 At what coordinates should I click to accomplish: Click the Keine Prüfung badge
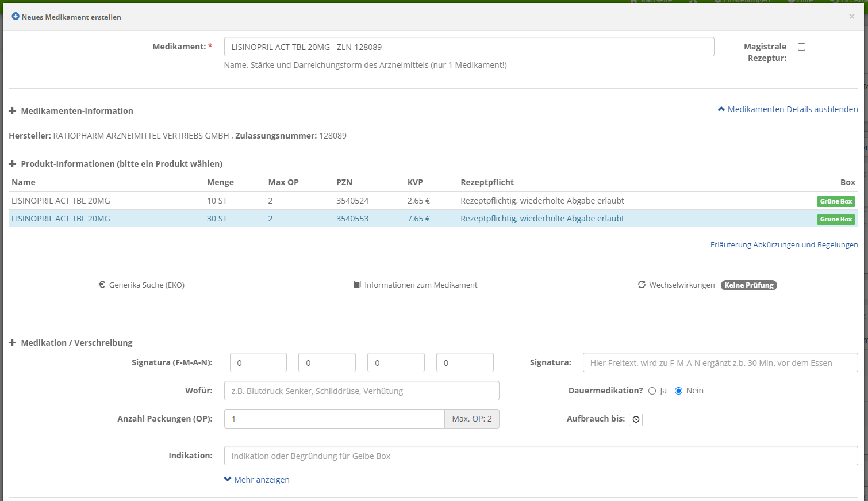click(x=749, y=285)
